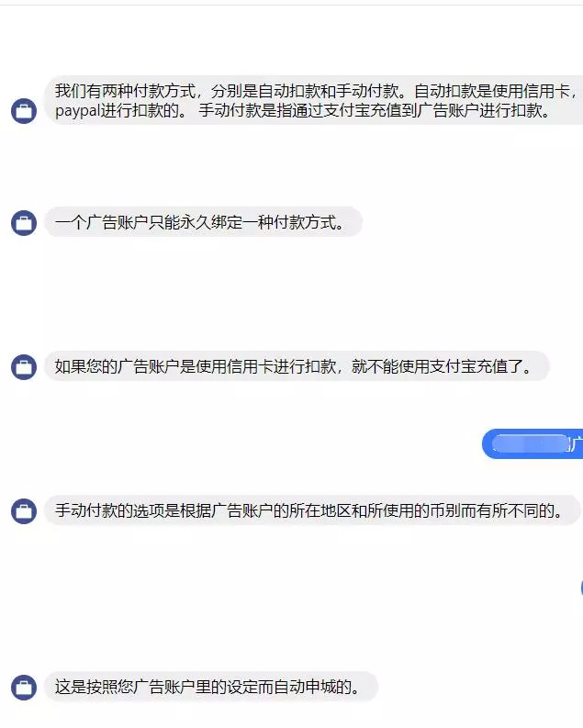Click the 广 character at blue bubble end
583x728 pixels.
coord(576,444)
